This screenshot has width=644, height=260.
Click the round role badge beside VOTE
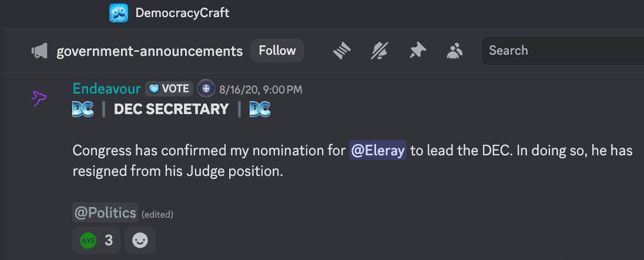[x=206, y=88]
